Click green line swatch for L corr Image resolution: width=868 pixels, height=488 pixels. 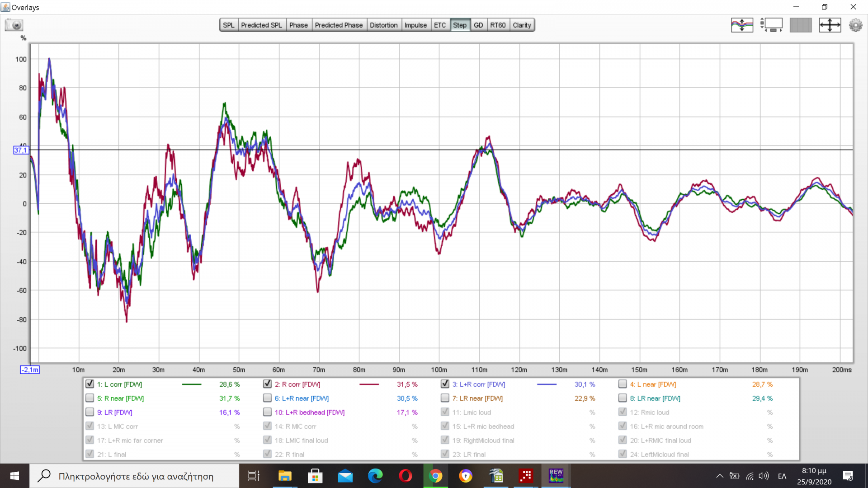click(191, 385)
